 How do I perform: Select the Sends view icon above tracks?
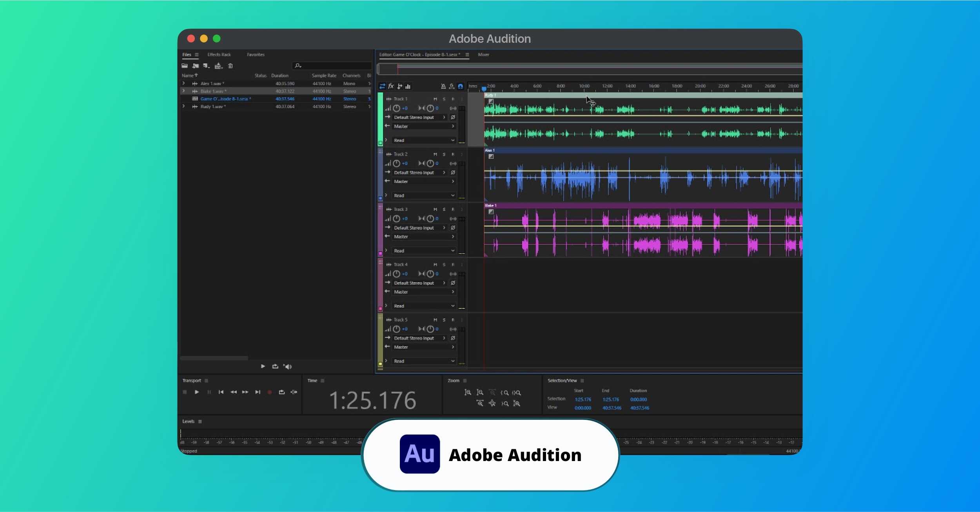(x=399, y=86)
